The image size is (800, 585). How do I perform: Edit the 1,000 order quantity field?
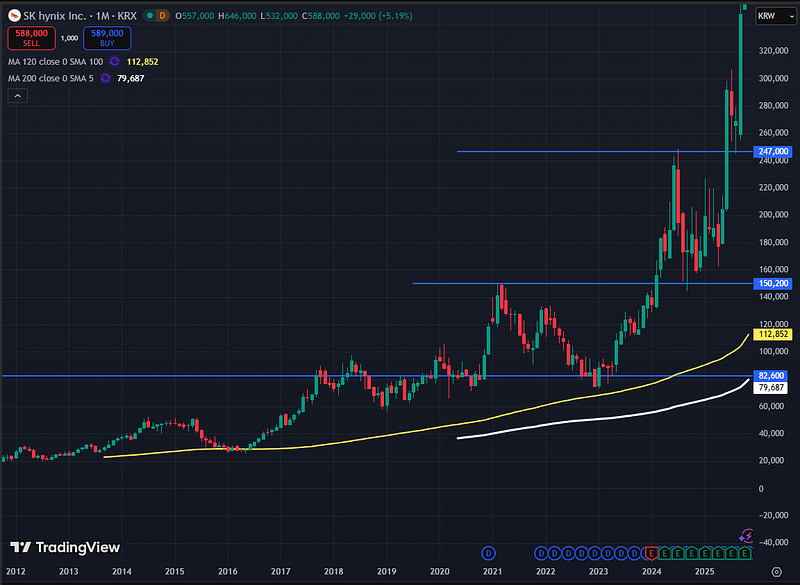(x=69, y=38)
